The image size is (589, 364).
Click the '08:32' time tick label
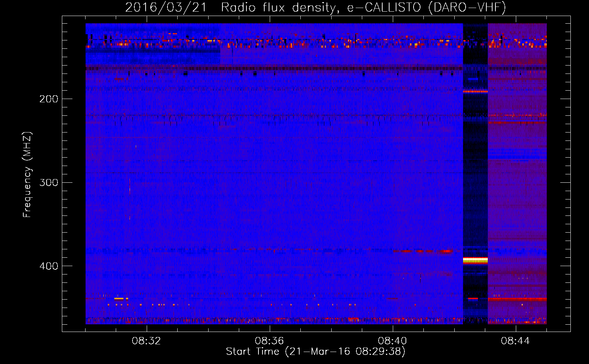pyautogui.click(x=146, y=341)
